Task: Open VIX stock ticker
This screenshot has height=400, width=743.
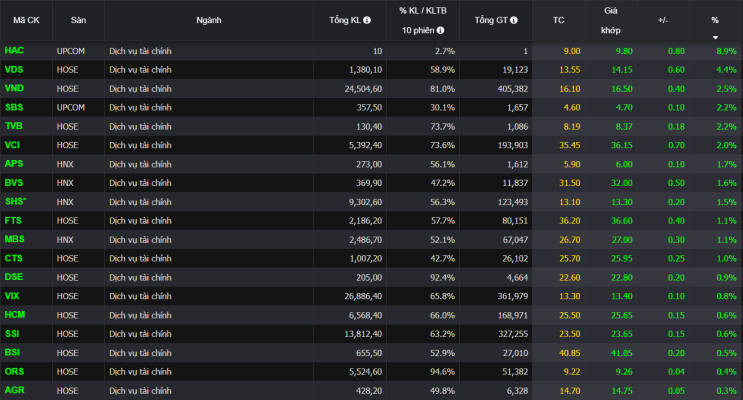Action: pyautogui.click(x=12, y=296)
